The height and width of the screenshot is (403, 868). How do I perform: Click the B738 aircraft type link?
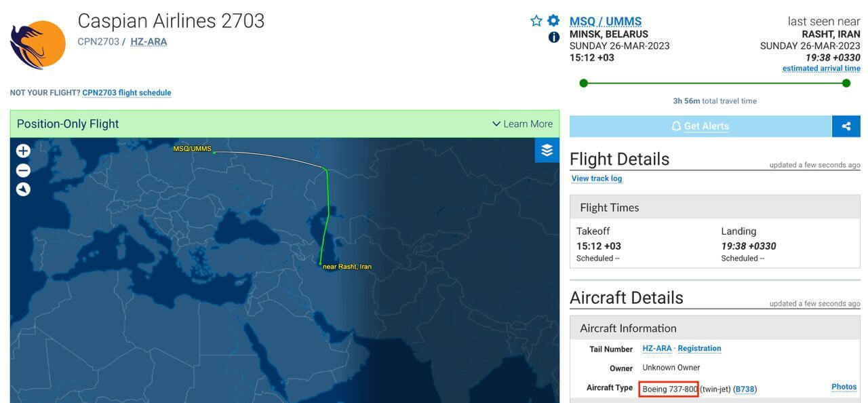tap(745, 389)
